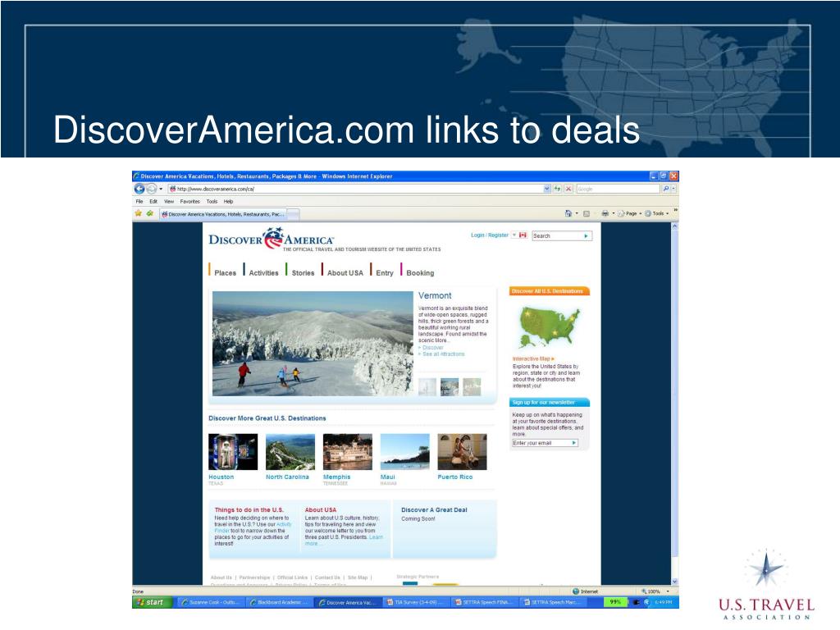840x630 pixels.
Task: Open the File menu
Action: click(x=139, y=202)
